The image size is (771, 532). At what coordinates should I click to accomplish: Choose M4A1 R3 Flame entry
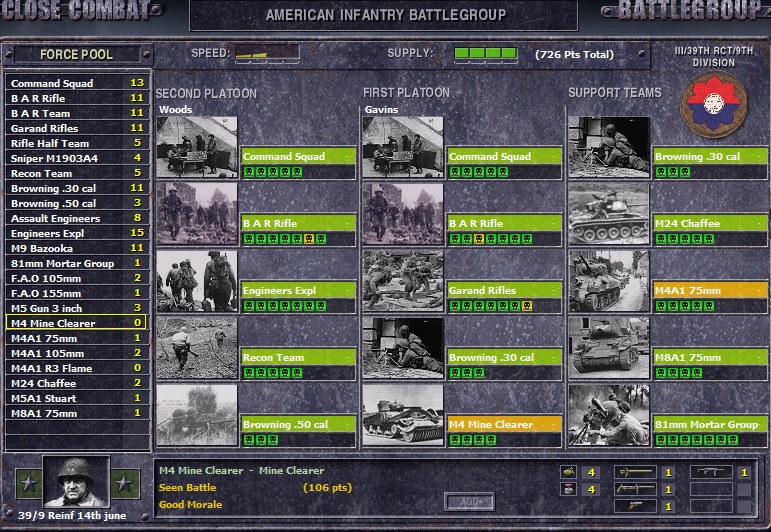pos(76,368)
